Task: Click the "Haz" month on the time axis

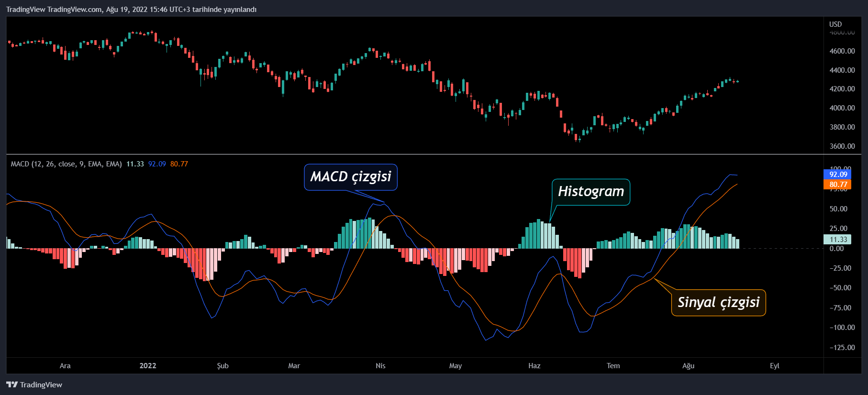Action: [534, 366]
